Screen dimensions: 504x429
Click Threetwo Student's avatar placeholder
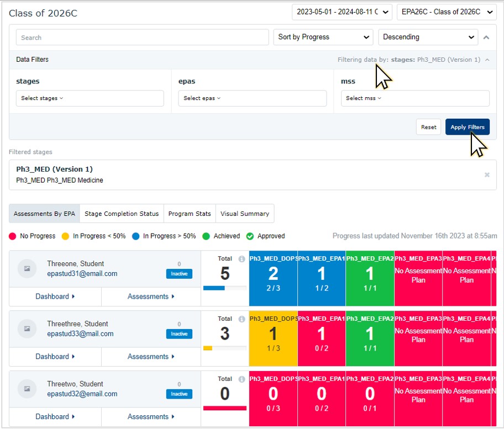click(x=27, y=389)
